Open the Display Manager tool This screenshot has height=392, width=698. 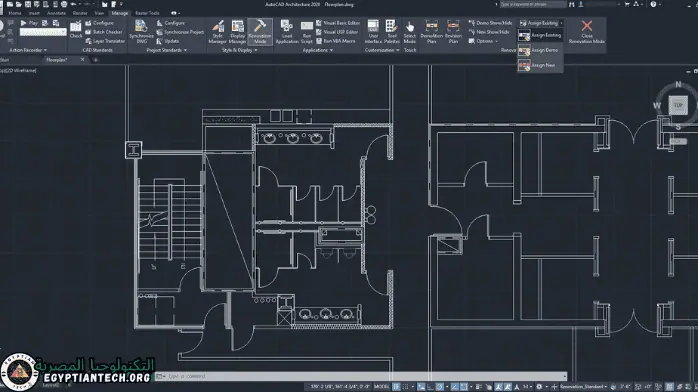(x=238, y=32)
